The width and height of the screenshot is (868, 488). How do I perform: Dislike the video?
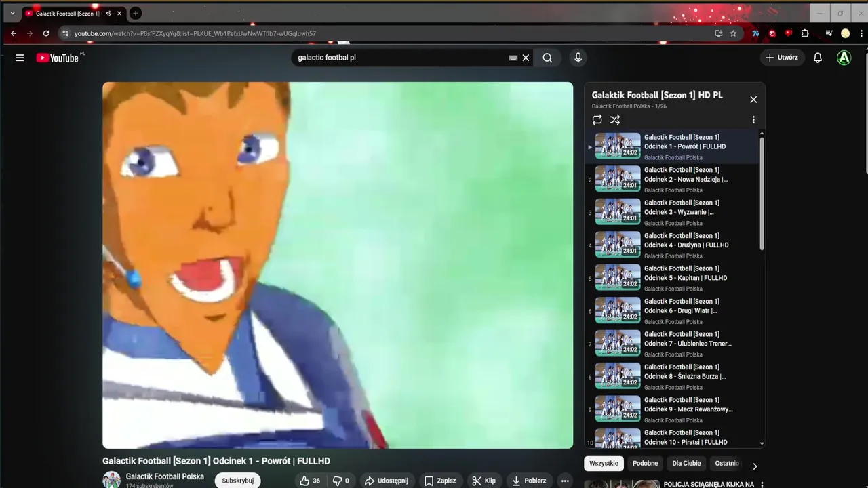pyautogui.click(x=340, y=481)
